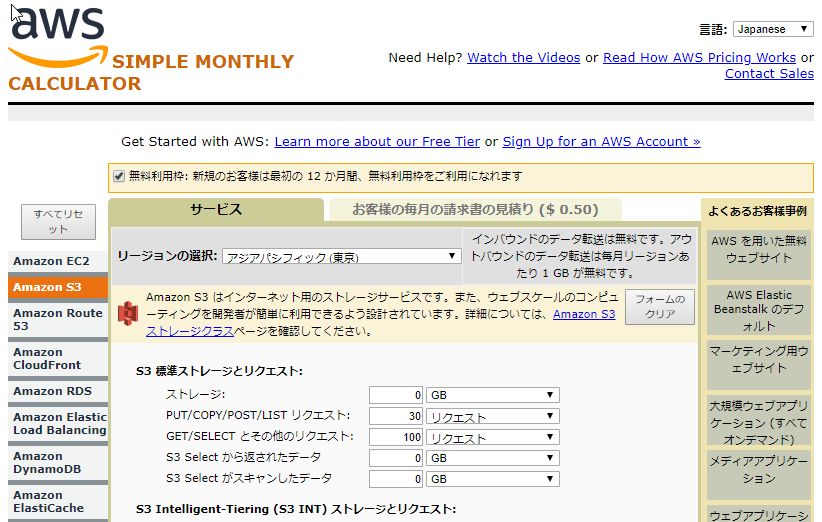The width and height of the screenshot is (822, 522).
Task: Click the SIMPLE MONTHLY CALCULATOR title
Action: click(151, 72)
